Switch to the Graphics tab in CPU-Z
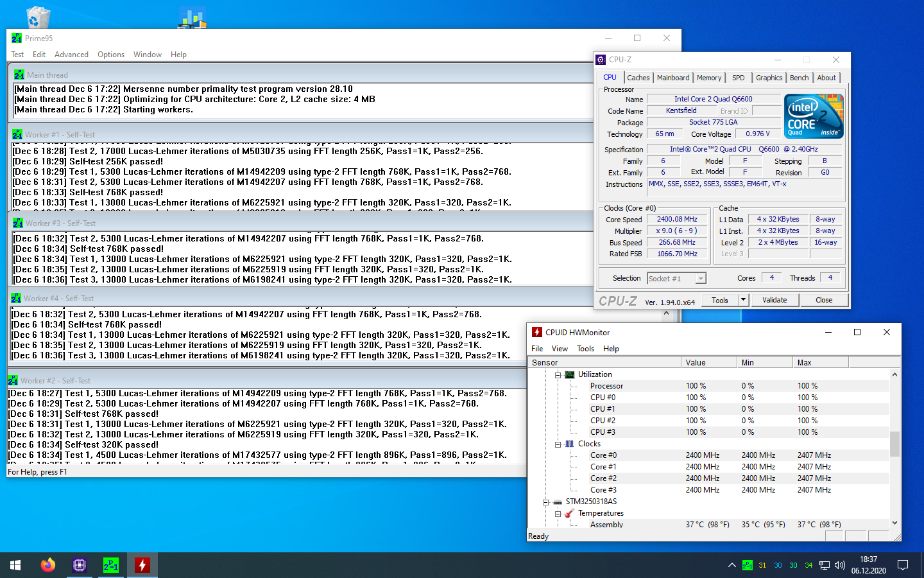 pos(769,78)
